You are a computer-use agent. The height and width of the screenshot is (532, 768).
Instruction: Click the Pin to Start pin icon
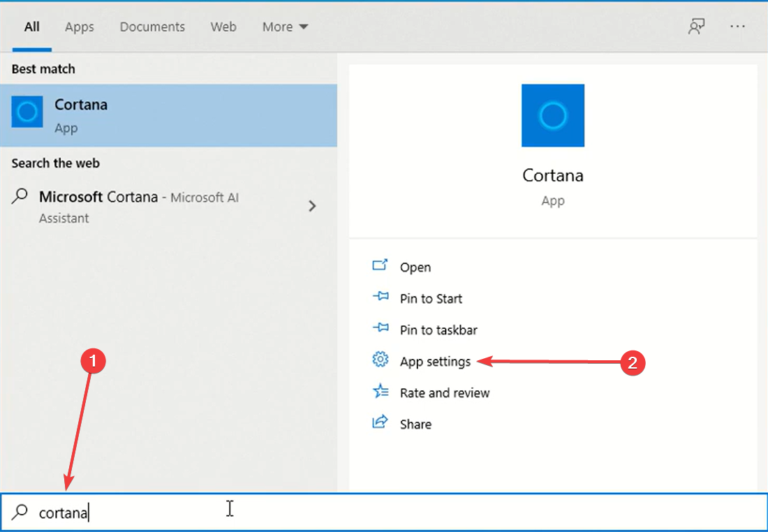(x=381, y=297)
